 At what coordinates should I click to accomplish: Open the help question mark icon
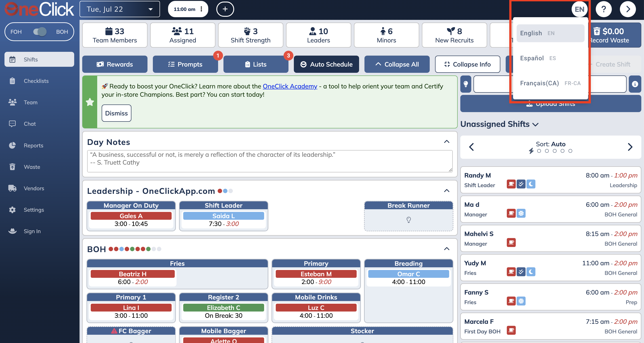[604, 9]
